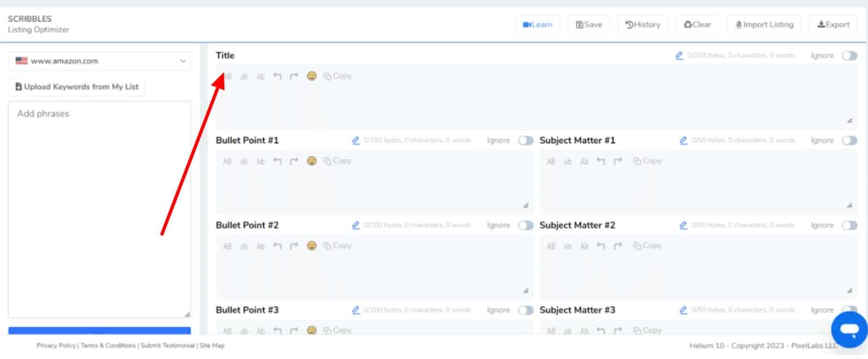
Task: Open the www.amazon.com marketplace dropdown
Action: (x=99, y=61)
